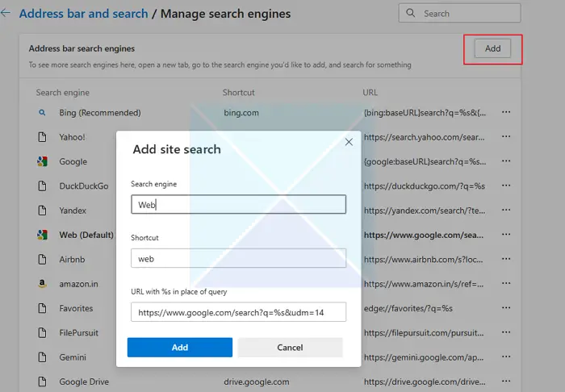Select the Airbnb entry
This screenshot has width=565, height=392.
tap(72, 259)
